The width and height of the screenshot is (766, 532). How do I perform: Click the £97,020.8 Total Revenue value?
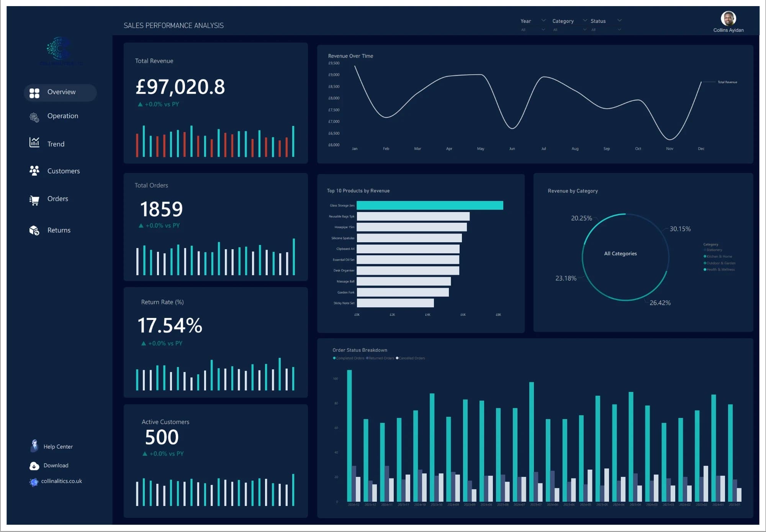(180, 87)
